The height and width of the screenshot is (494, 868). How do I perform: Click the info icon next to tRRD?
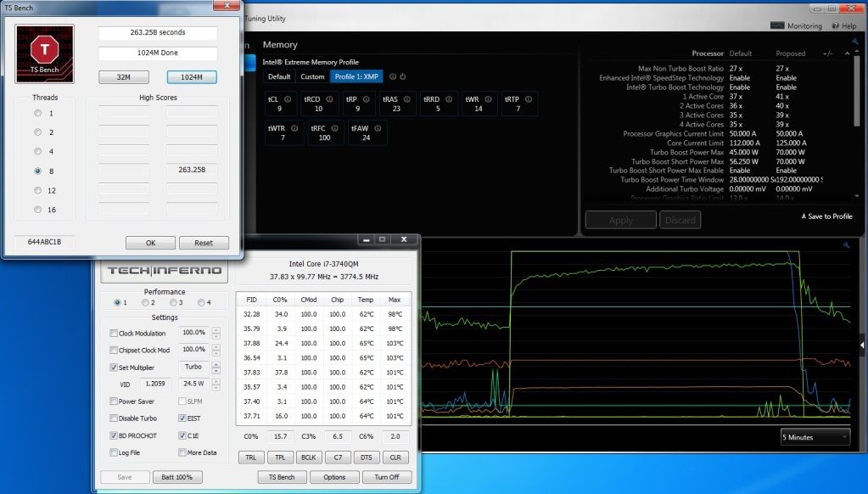click(449, 99)
